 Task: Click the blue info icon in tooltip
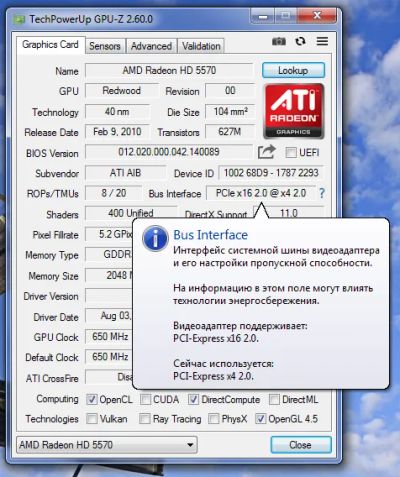pyautogui.click(x=155, y=238)
